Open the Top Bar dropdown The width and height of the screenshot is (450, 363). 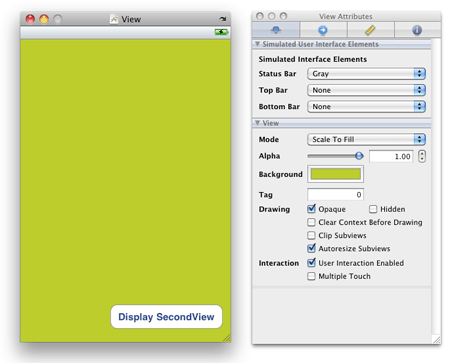(366, 90)
